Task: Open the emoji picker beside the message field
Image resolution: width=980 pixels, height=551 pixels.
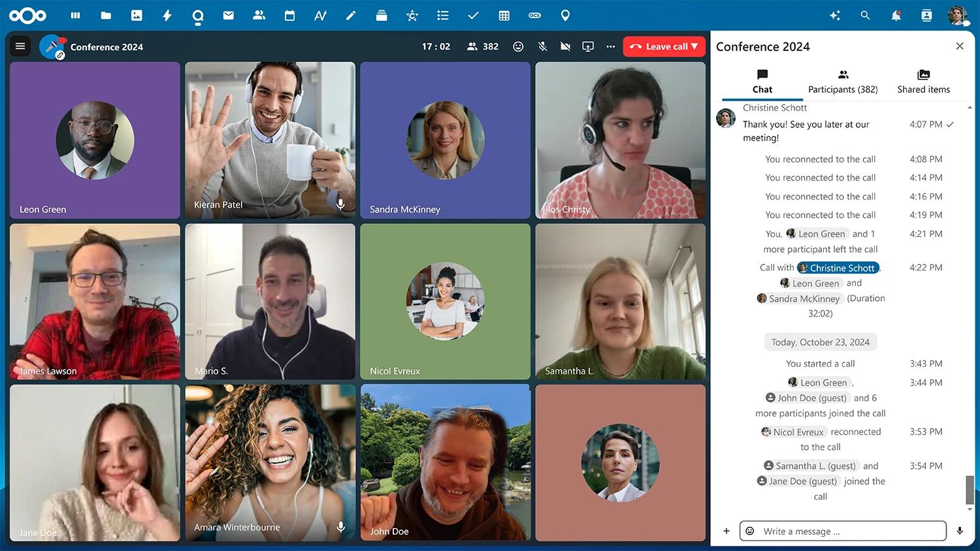Action: [x=749, y=531]
